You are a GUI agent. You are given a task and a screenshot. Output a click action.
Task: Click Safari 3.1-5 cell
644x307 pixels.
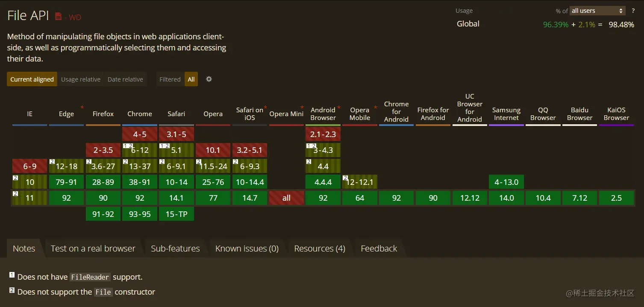(176, 134)
